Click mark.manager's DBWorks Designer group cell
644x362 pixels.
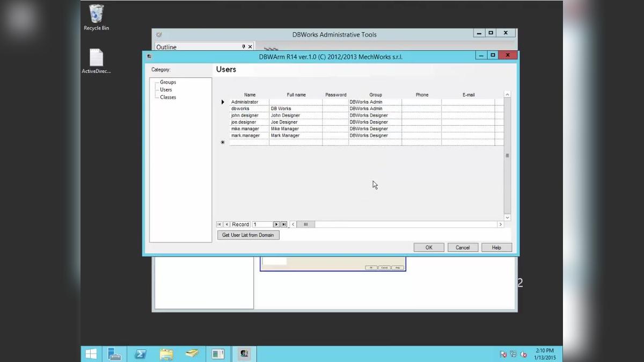coord(376,135)
